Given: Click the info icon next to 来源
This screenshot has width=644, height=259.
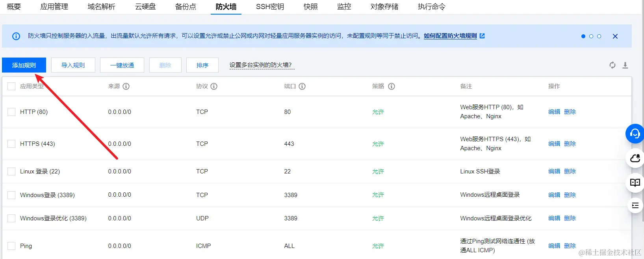Looking at the screenshot, I should [126, 86].
